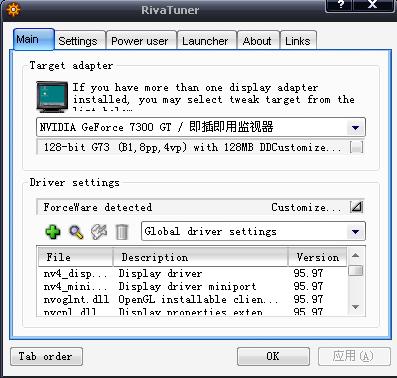Switch to the Main tab
The image size is (397, 378).
tap(33, 39)
